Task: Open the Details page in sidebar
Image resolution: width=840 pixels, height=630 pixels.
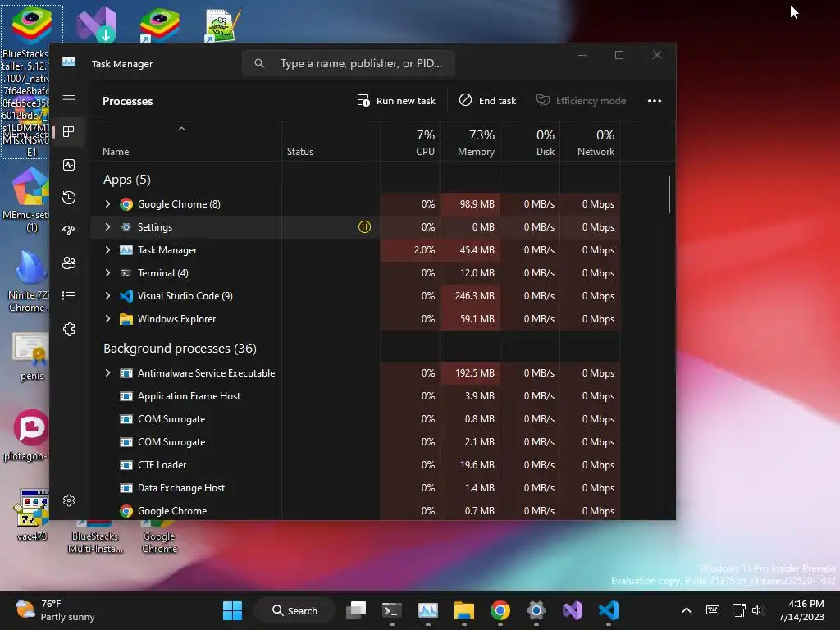Action: pyautogui.click(x=69, y=295)
